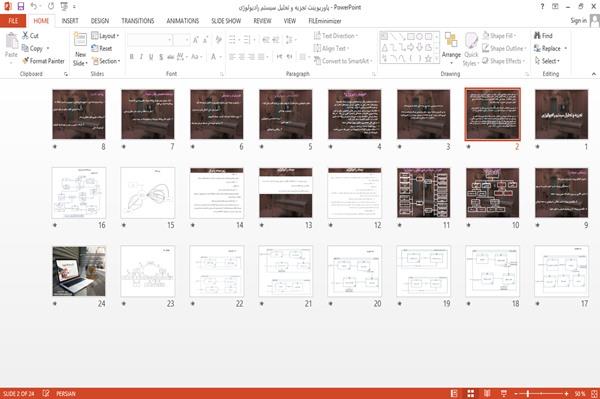Select slide 24 thumbnail with laptop photo
The height and width of the screenshot is (399, 600).
coord(79,271)
